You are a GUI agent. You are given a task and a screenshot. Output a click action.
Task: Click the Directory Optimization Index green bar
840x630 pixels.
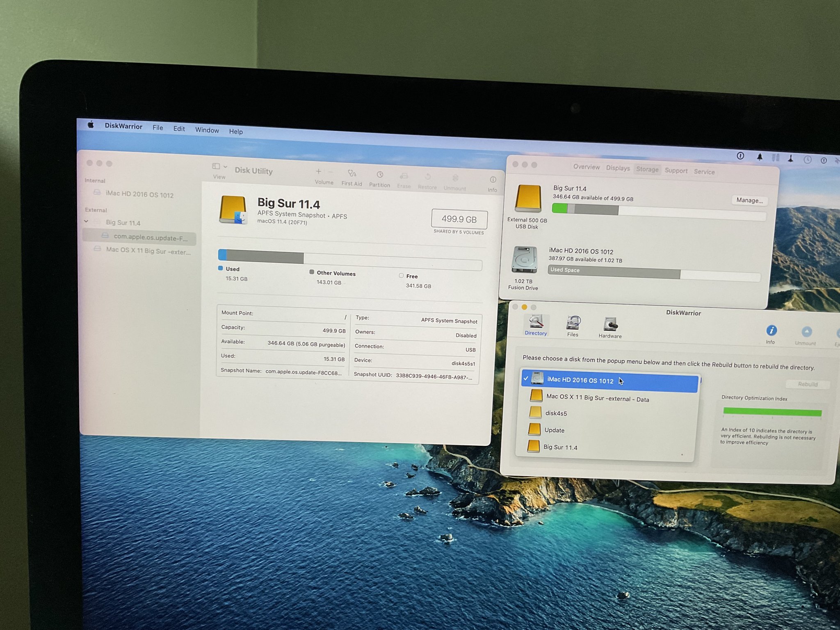coord(772,412)
